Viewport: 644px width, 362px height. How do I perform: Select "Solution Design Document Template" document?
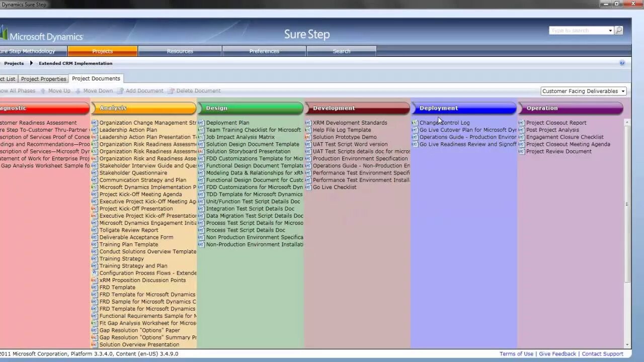253,144
